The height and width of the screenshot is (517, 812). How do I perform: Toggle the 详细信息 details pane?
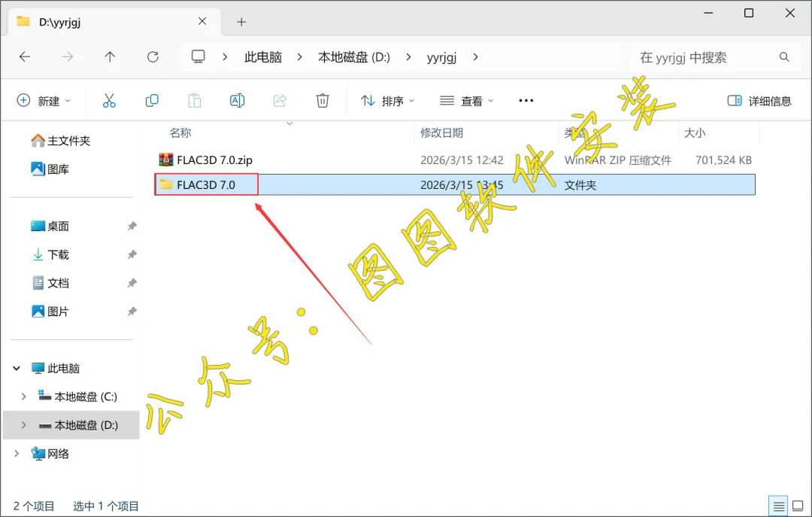click(759, 101)
